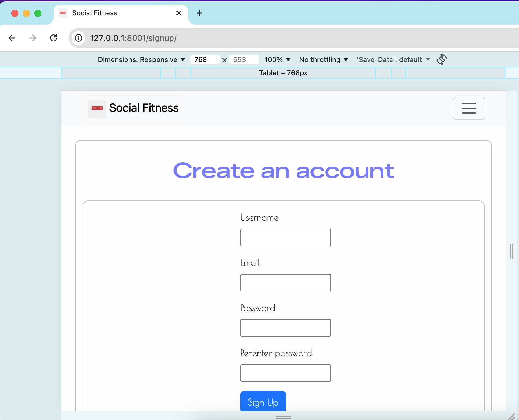Viewport: 519px width, 420px height.
Task: Open the hamburger navigation menu
Action: click(x=469, y=108)
